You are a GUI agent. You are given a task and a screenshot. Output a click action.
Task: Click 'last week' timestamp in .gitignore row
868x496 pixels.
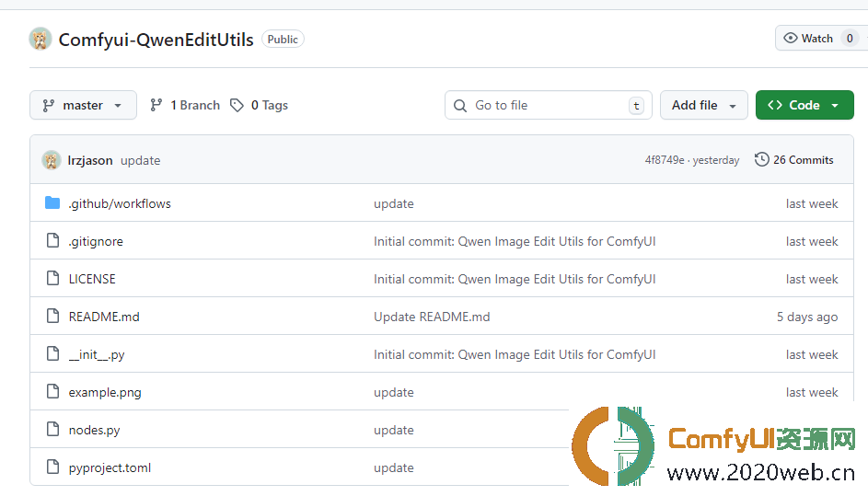click(x=812, y=241)
